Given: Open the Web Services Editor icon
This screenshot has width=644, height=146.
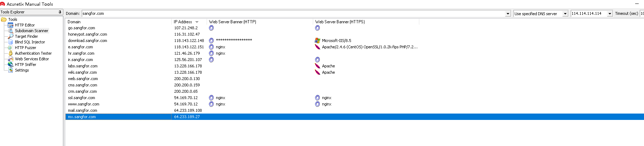Looking at the screenshot, I should point(11,59).
